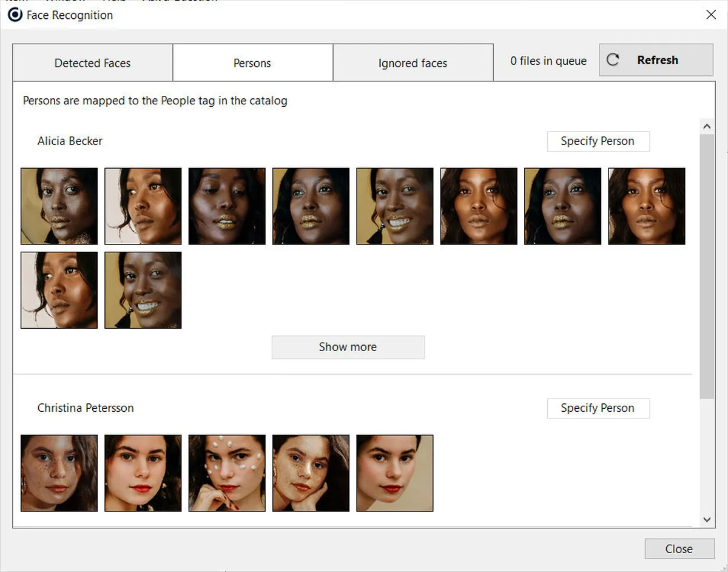This screenshot has height=572, width=728.
Task: Select Christina's thumbnail with white dots on face
Action: tap(227, 473)
